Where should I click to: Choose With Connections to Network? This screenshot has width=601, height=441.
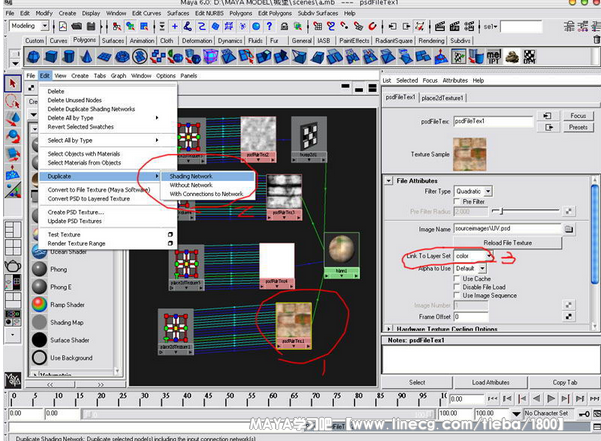click(x=206, y=194)
